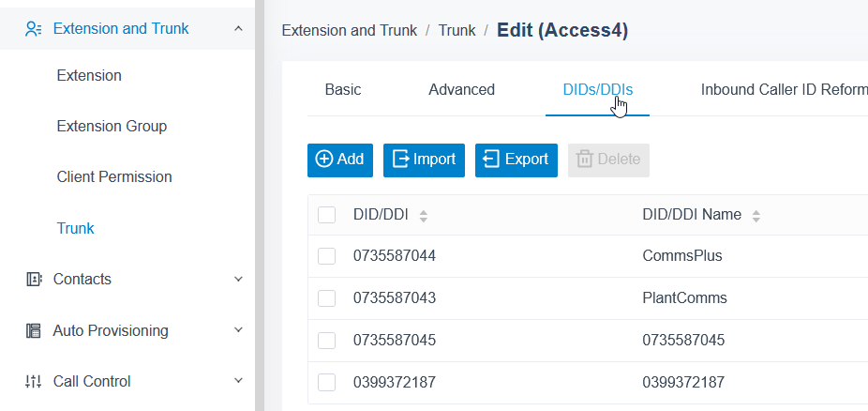Sort by DID/DDI column arrows
868x411 pixels.
coord(424,216)
